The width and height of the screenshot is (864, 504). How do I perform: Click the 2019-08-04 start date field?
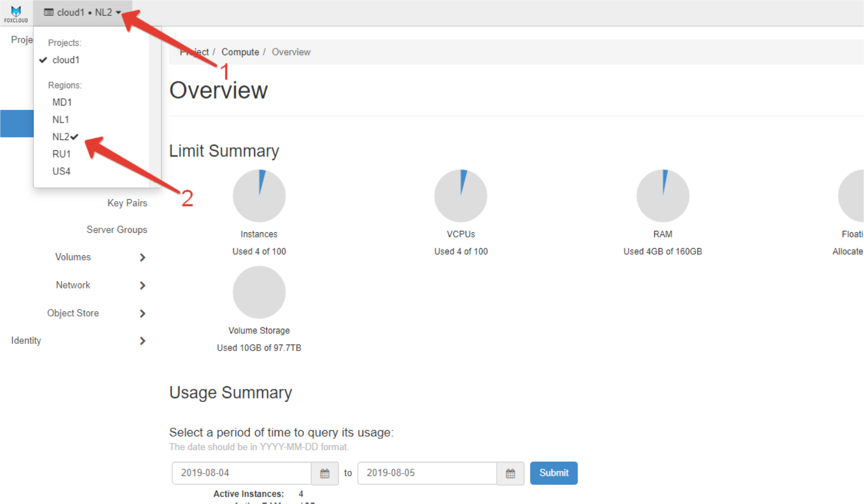point(241,473)
